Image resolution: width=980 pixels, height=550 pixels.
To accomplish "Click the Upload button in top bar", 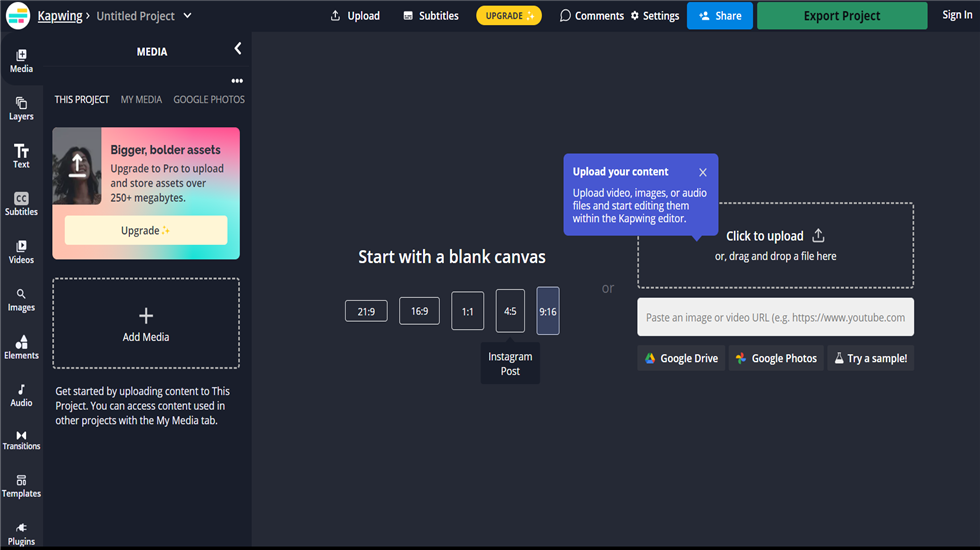I will (355, 16).
